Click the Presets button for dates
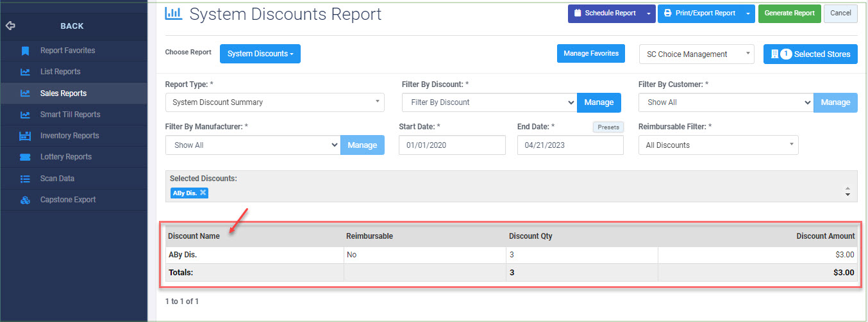 [608, 127]
